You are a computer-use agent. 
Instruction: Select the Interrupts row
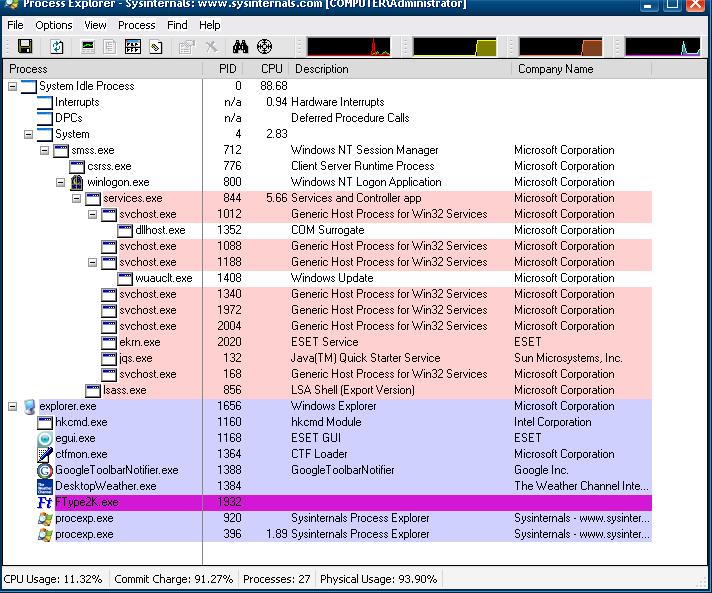coord(327,102)
